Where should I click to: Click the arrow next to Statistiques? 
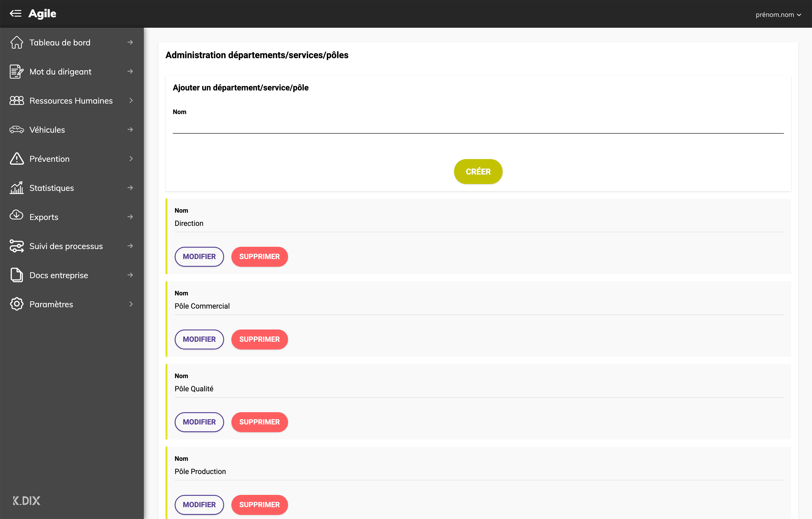pyautogui.click(x=130, y=188)
